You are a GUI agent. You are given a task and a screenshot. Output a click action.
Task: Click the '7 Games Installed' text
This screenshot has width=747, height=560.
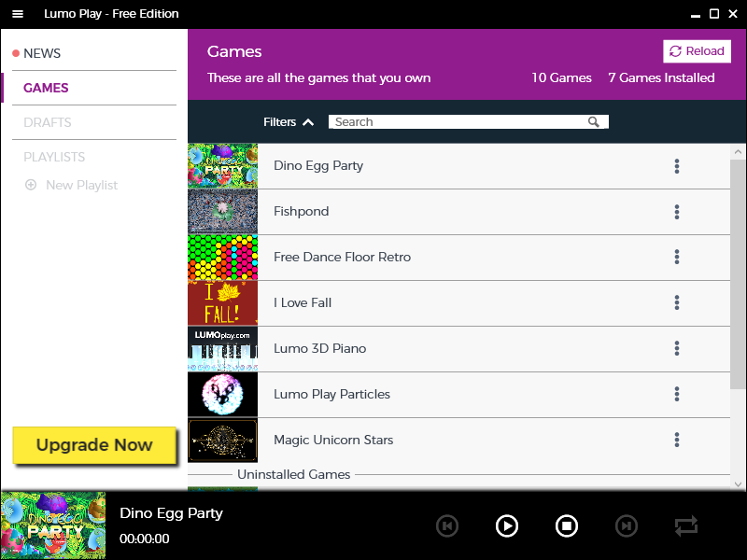[661, 78]
